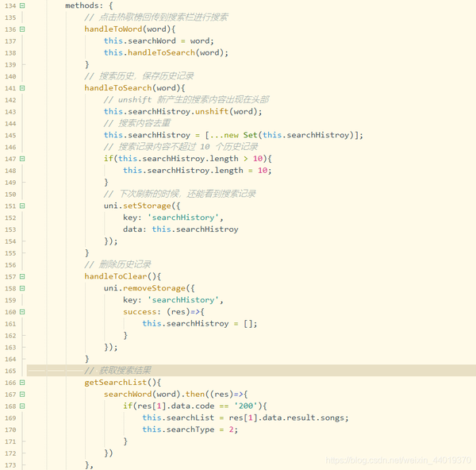This screenshot has width=476, height=470.
Task: Collapse if res code fold at line 168
Action: [x=22, y=406]
